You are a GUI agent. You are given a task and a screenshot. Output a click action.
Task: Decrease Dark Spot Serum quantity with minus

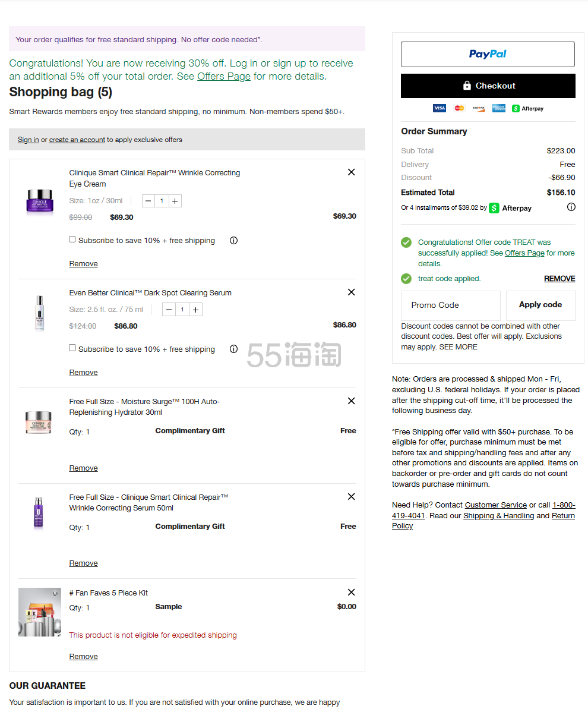click(x=169, y=310)
